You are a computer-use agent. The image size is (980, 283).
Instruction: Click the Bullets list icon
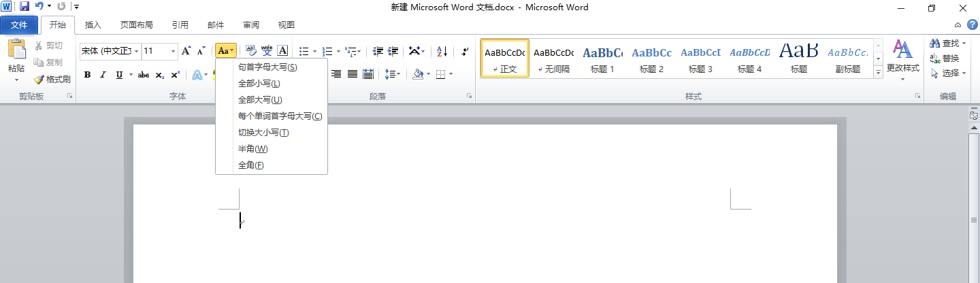[304, 51]
